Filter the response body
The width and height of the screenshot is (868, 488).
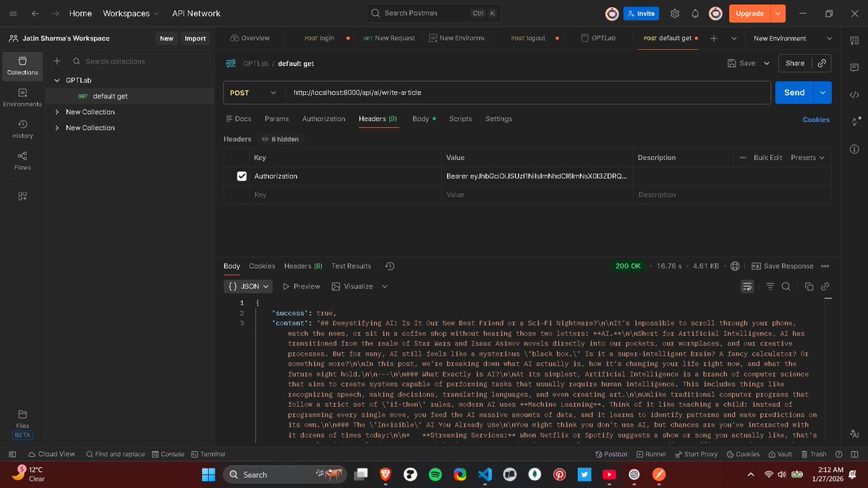[x=770, y=287]
